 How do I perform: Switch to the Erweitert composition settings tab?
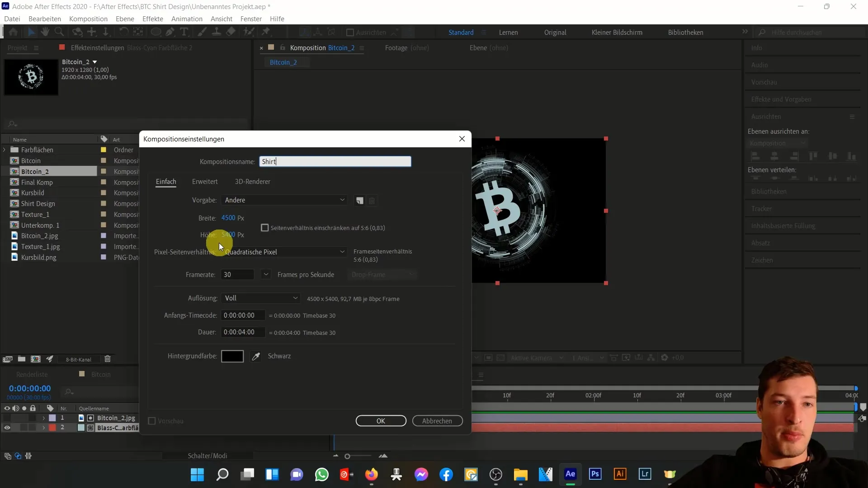coord(204,182)
